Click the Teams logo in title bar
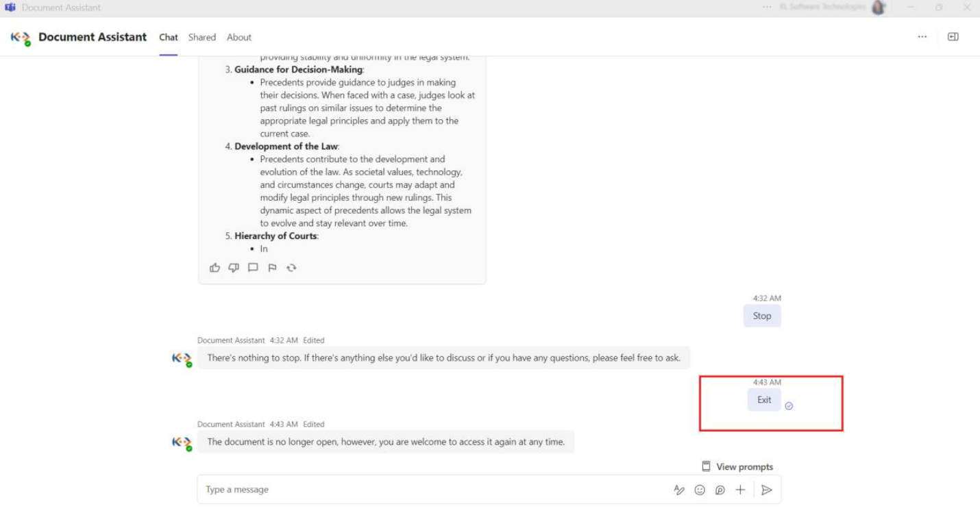 [10, 8]
